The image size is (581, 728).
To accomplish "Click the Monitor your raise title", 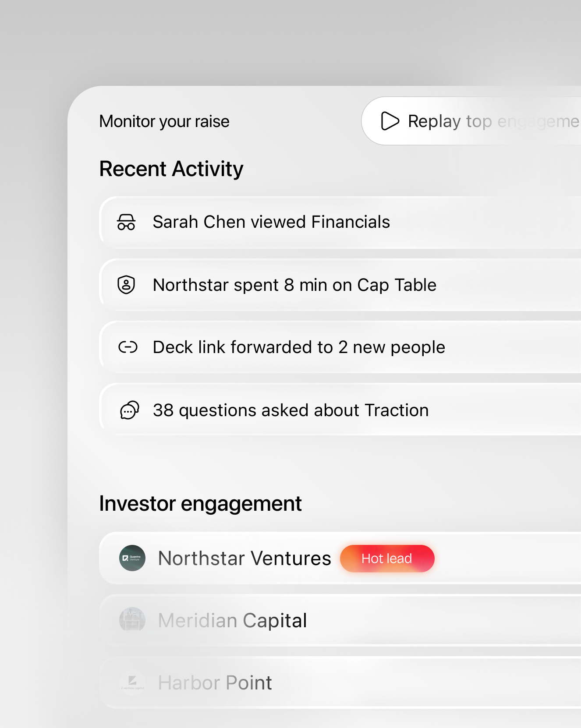I will [x=164, y=121].
